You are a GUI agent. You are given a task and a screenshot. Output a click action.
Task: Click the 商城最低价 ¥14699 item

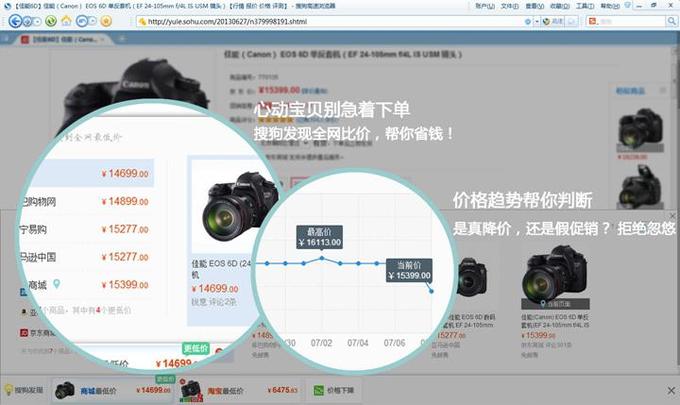113,390
